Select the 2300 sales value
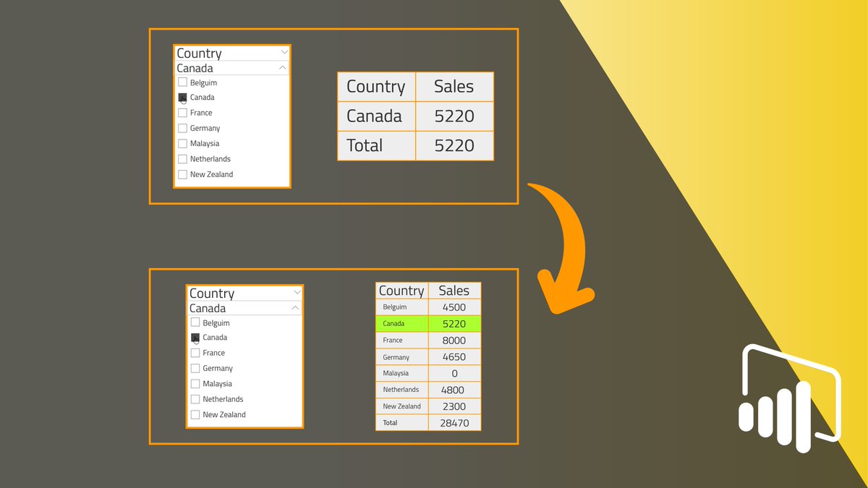Image resolution: width=868 pixels, height=488 pixels. pyautogui.click(x=454, y=406)
